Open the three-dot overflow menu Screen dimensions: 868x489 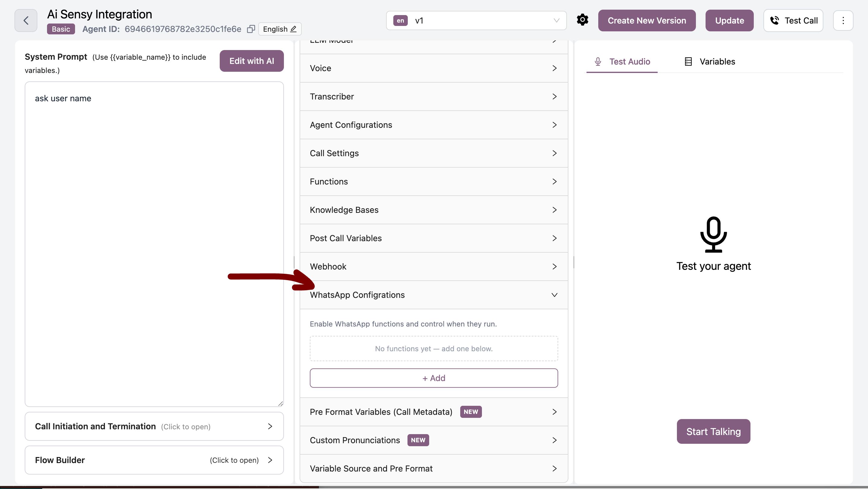coord(843,21)
